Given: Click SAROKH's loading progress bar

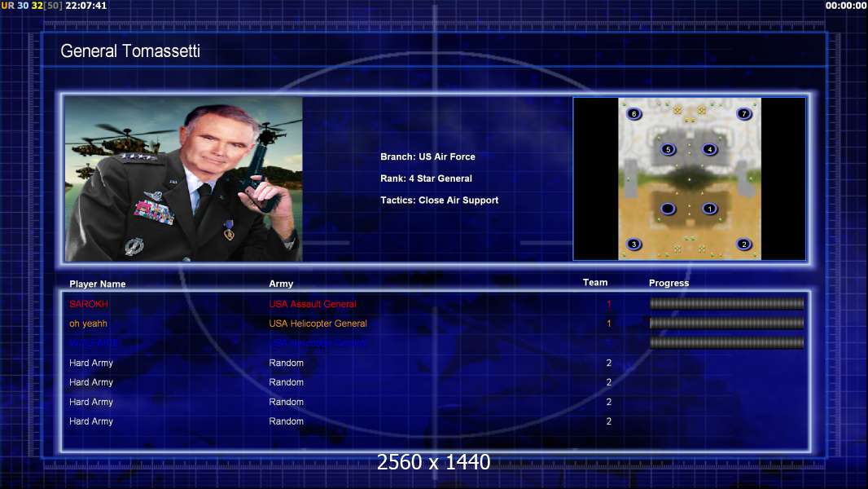Looking at the screenshot, I should pyautogui.click(x=727, y=303).
